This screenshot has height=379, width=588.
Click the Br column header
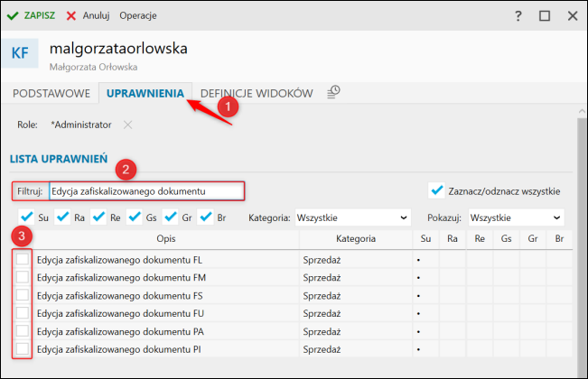(x=559, y=239)
